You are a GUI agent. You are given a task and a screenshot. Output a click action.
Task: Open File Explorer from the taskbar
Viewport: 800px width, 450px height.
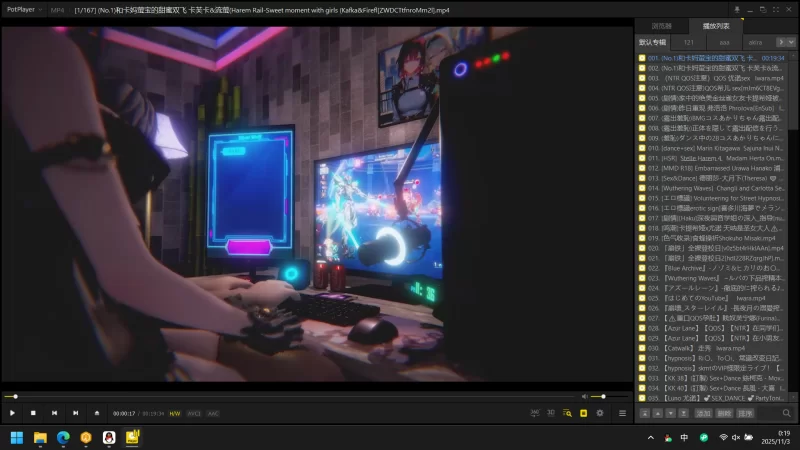coord(40,438)
